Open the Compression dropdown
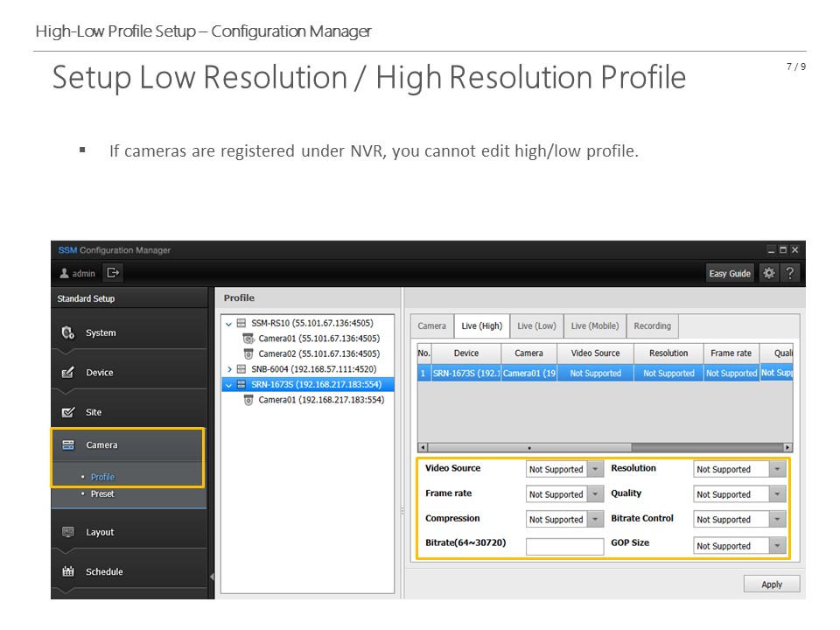The image size is (840, 630). pyautogui.click(x=595, y=519)
